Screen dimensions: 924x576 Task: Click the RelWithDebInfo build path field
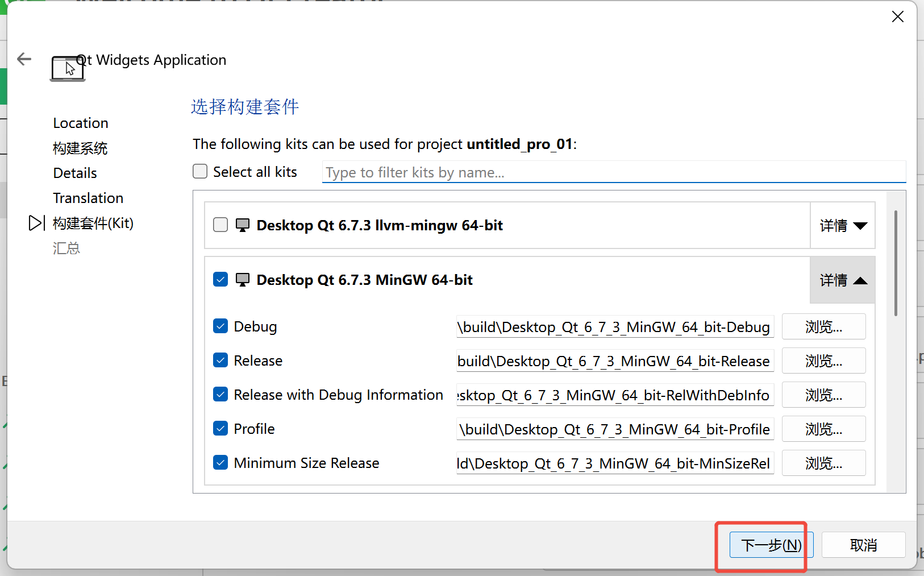point(615,395)
